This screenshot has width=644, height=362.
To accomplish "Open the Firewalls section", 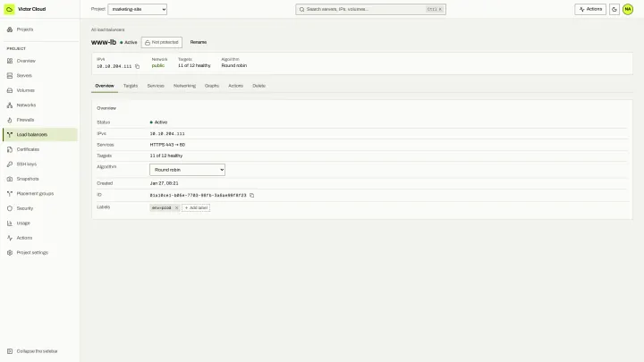I will click(x=40, y=120).
